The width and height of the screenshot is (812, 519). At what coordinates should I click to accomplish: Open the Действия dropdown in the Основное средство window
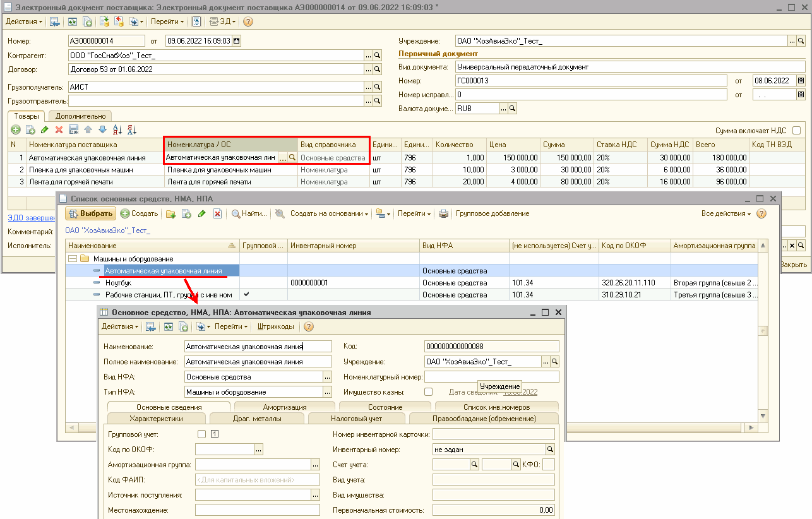121,327
